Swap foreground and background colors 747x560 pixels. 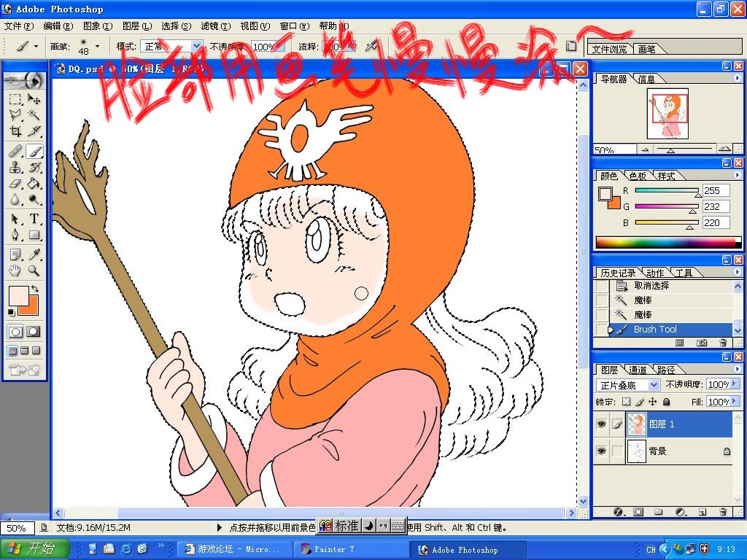[35, 289]
